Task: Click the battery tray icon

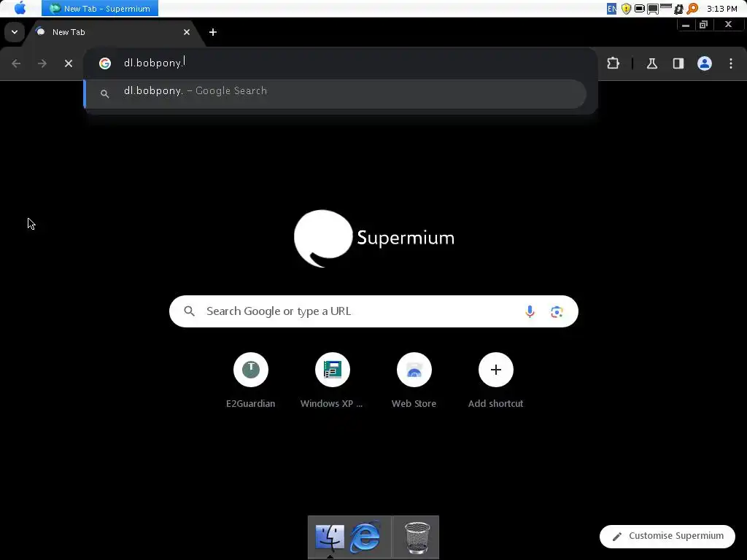Action: 639,9
